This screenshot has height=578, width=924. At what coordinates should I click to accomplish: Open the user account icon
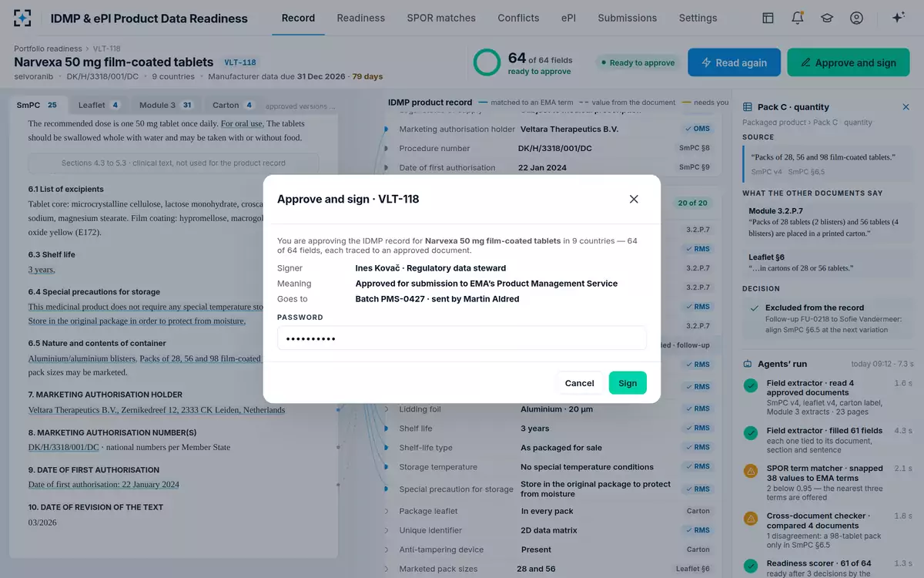856,18
